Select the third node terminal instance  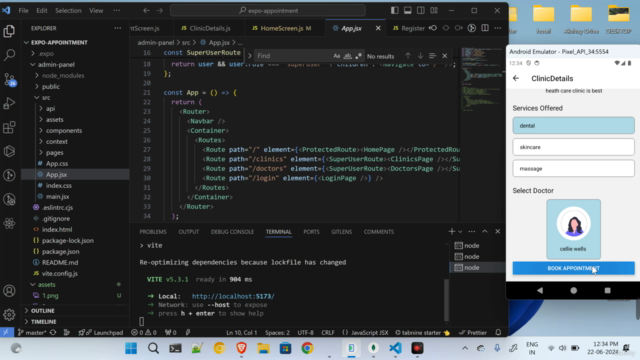(x=472, y=268)
